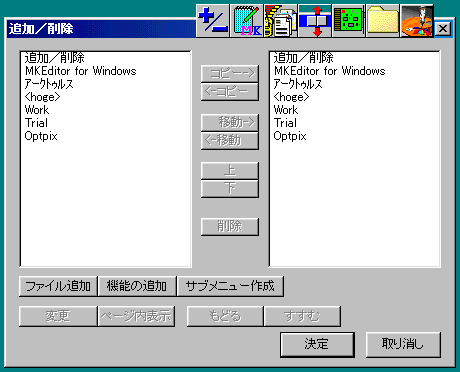Open the yellow folder icon
460x372 pixels.
click(x=383, y=21)
